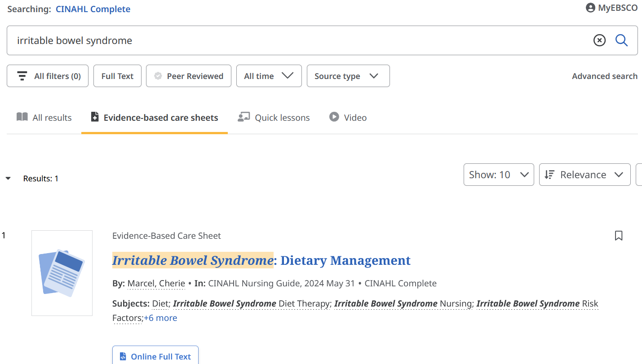Switch to the All results tab
The image size is (642, 364).
click(x=44, y=118)
